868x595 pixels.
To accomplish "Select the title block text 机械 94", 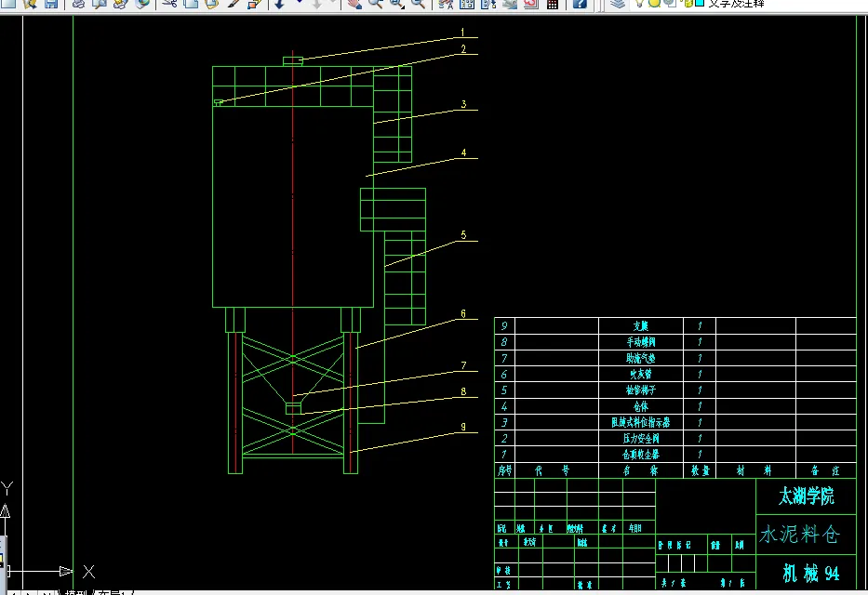I will pos(811,574).
